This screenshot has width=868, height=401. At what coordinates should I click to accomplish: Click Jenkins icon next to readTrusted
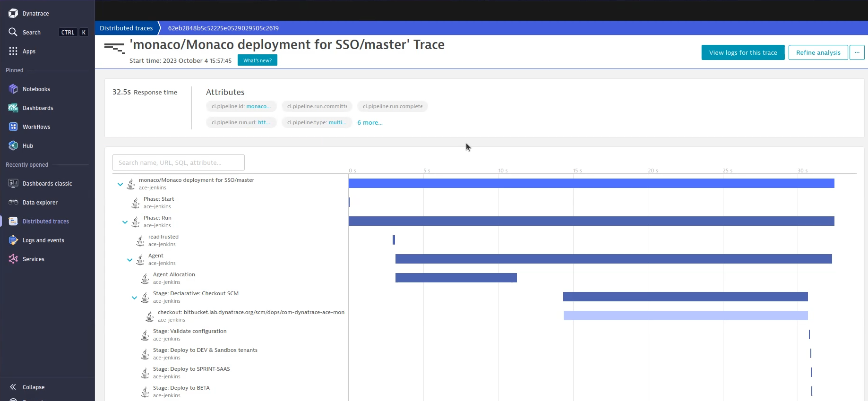[x=140, y=240]
